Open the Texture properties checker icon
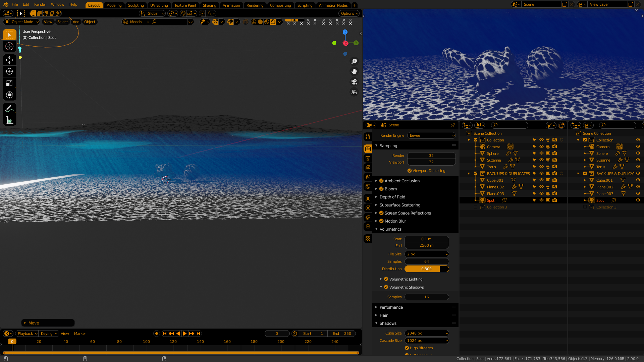The image size is (644, 362). pos(368,239)
